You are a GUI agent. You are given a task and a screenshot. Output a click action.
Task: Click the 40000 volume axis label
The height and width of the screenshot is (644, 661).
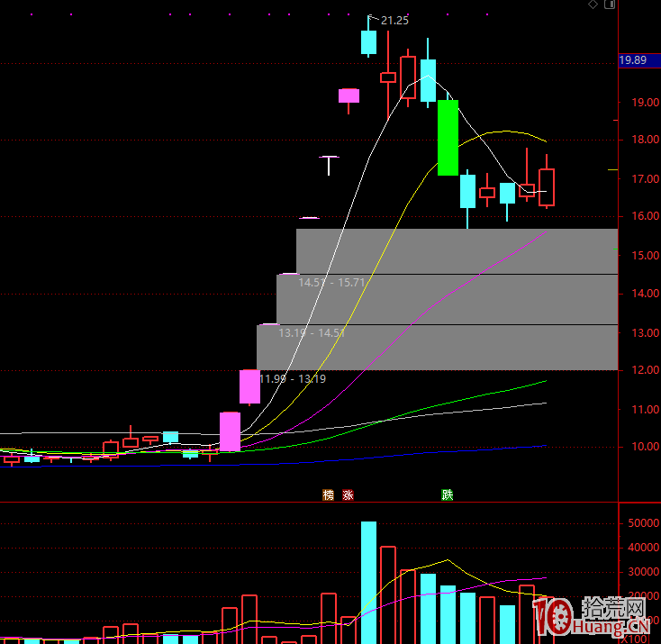click(643, 548)
